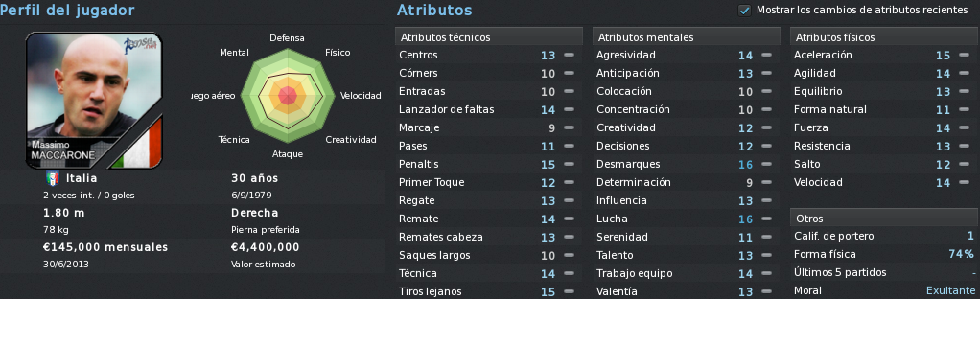The image size is (980, 345).
Task: Select the Otros section header
Action: 884,218
